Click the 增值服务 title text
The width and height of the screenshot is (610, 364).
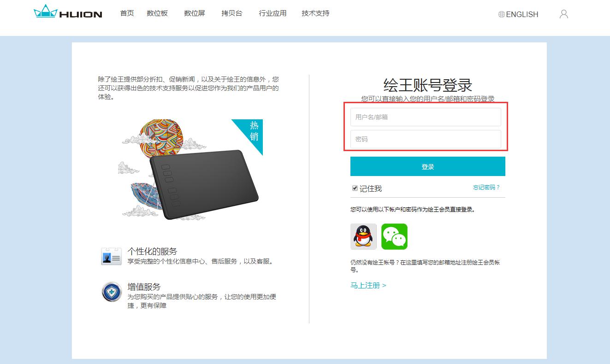click(144, 287)
